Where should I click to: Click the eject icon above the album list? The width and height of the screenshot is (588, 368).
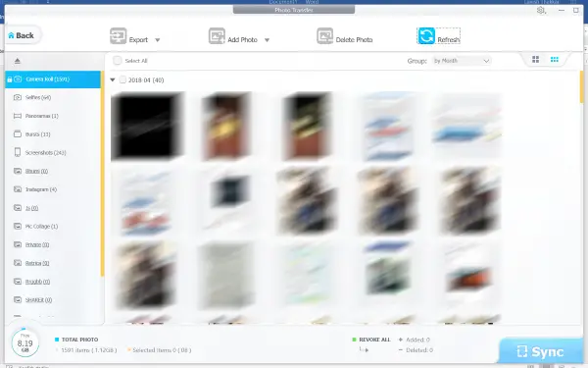tap(18, 61)
